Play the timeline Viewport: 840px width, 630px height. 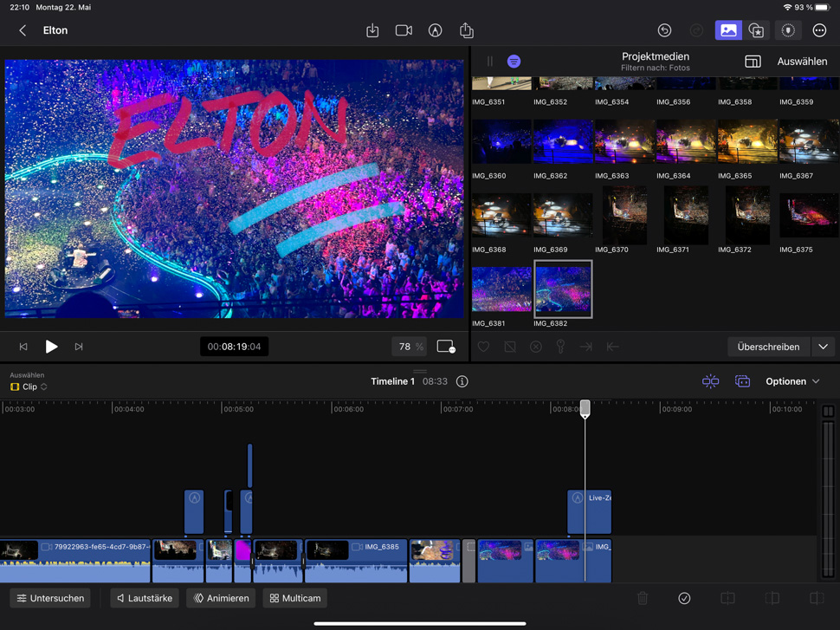click(51, 347)
